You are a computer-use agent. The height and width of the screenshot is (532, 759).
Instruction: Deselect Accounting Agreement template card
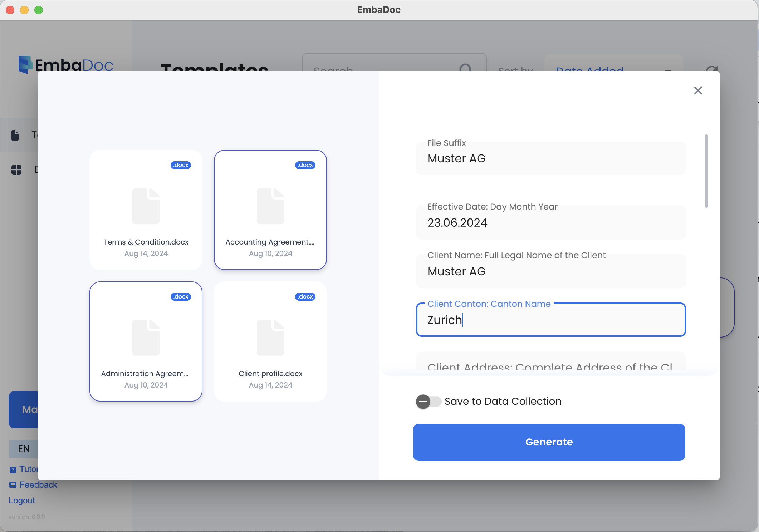(x=270, y=210)
